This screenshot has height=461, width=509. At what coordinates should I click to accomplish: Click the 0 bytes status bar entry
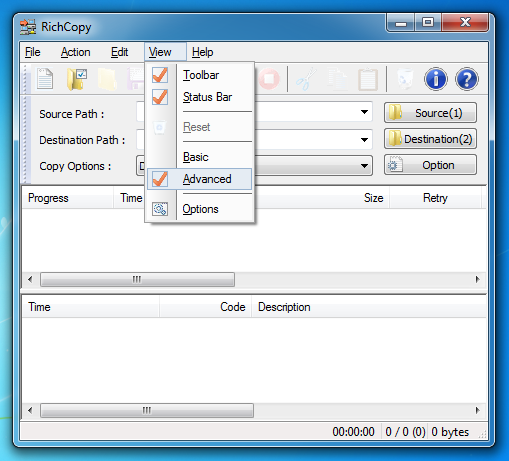(x=450, y=432)
